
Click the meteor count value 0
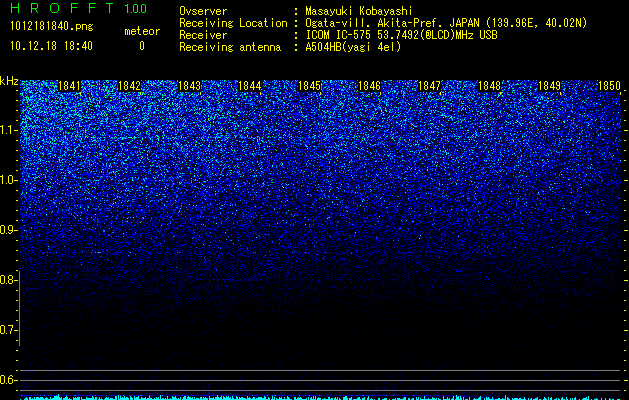pos(142,46)
